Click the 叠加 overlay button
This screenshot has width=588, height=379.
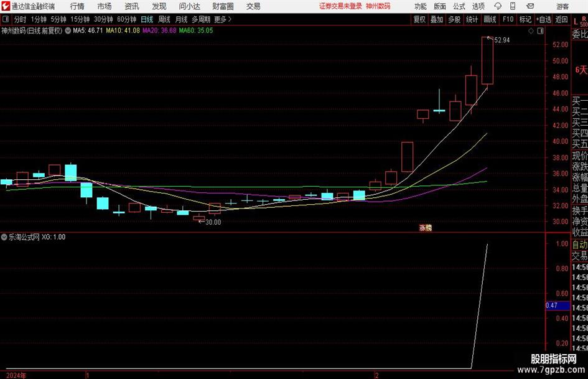pyautogui.click(x=437, y=19)
